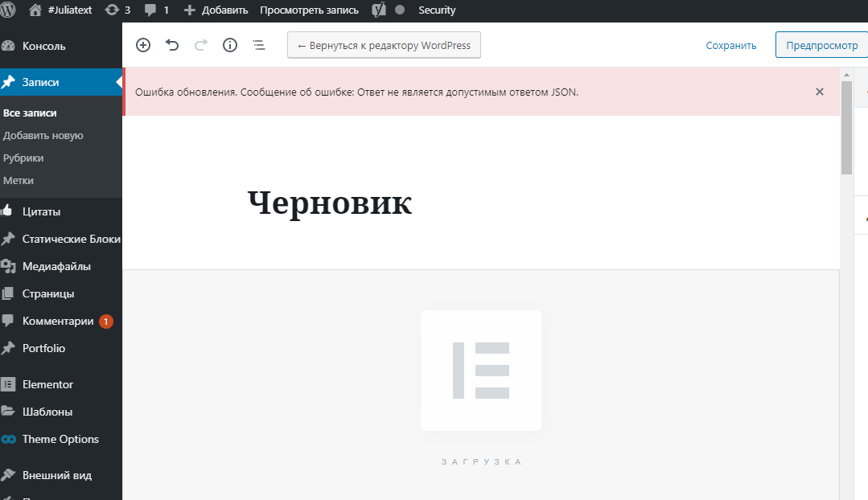Image resolution: width=868 pixels, height=500 pixels.
Task: Open the document outline list view
Action: [x=258, y=45]
